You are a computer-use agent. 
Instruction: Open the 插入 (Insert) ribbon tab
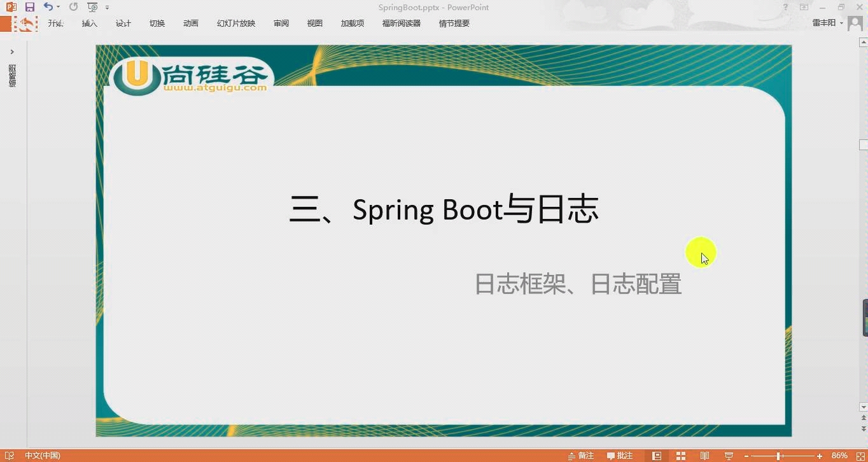[90, 24]
